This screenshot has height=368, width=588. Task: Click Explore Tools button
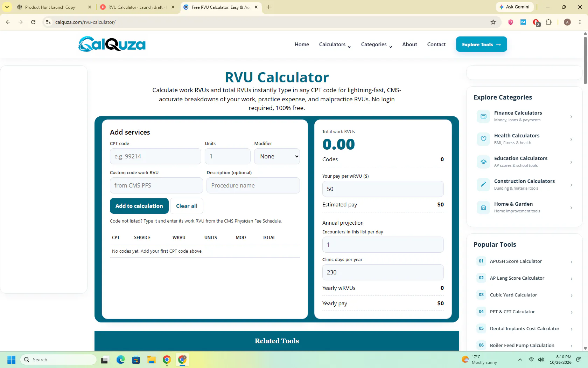click(x=481, y=44)
